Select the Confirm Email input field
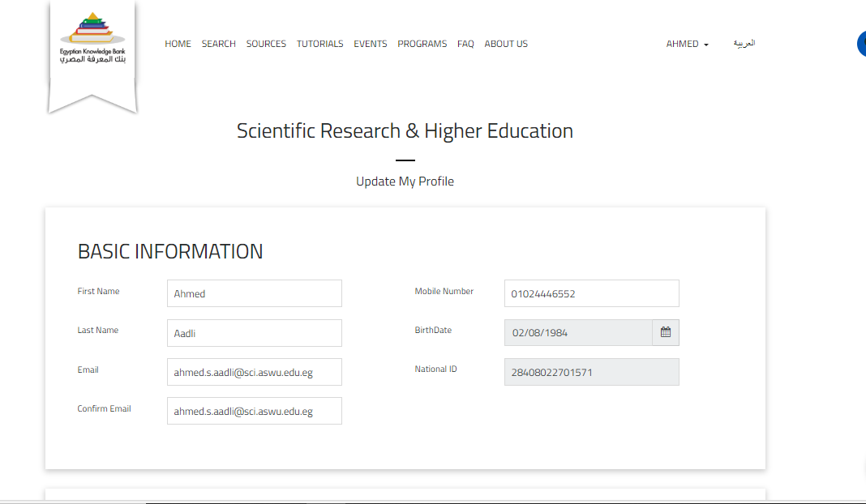 coord(254,411)
